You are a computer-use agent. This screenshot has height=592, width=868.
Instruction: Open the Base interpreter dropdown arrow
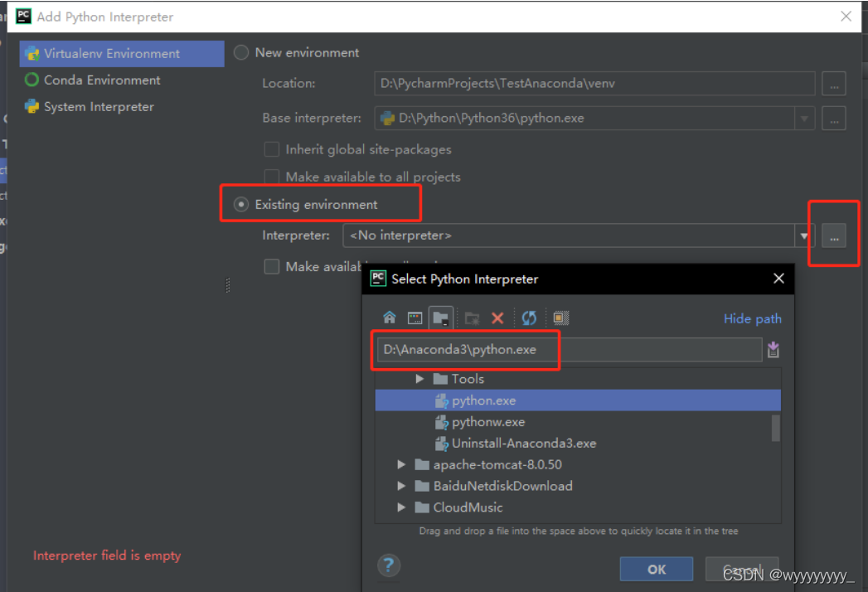coord(804,119)
